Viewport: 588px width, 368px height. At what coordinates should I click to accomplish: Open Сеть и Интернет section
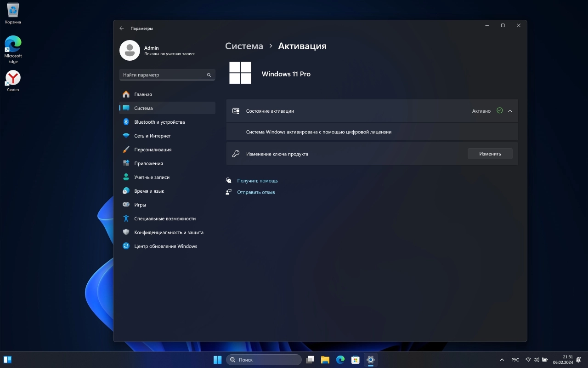[x=167, y=136]
